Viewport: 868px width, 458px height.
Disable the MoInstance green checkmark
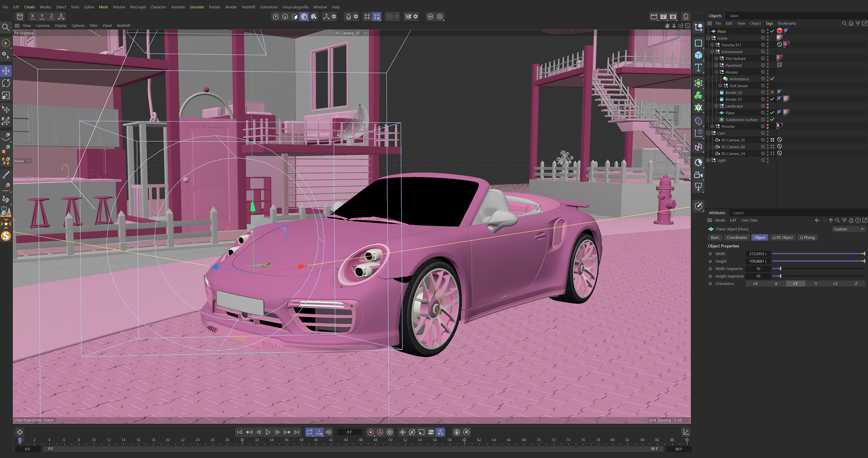[772, 79]
